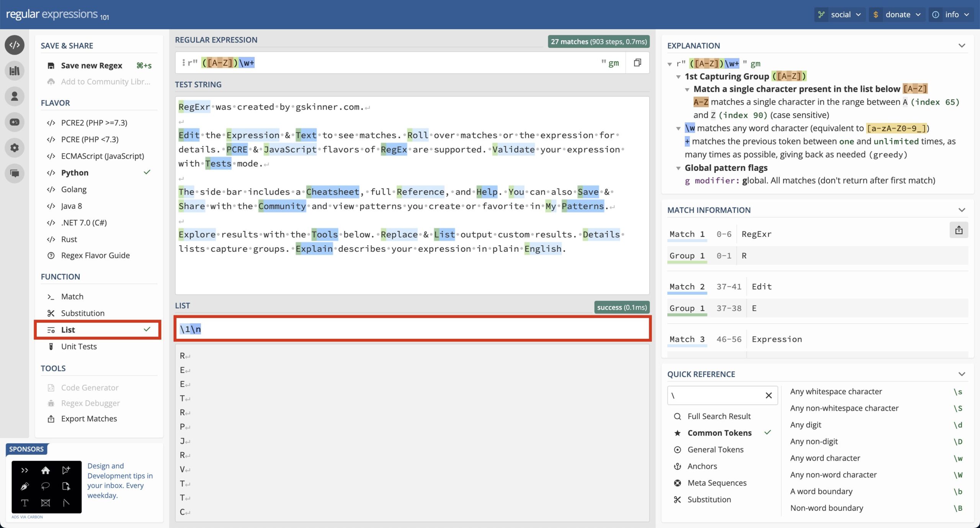
Task: Clear the quick reference search box
Action: (x=768, y=395)
